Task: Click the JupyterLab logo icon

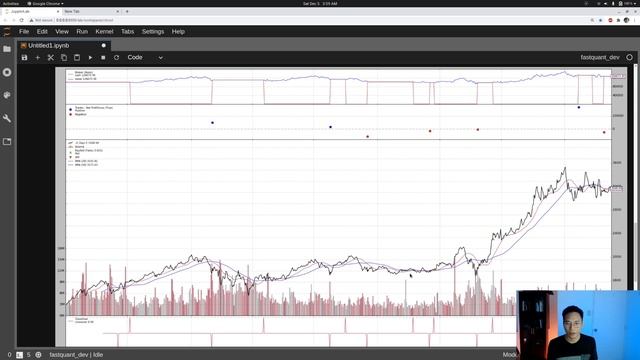Action: [x=7, y=32]
